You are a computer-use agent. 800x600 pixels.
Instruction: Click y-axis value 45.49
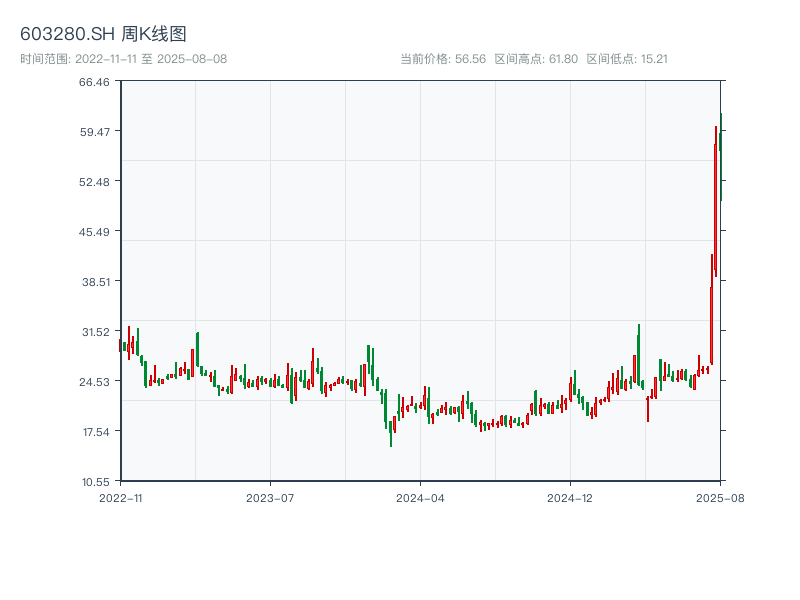[94, 232]
